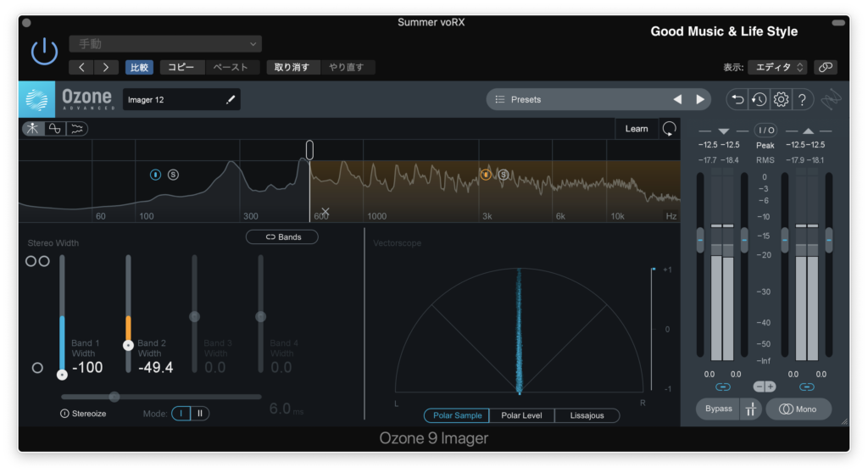
Task: Click the Band 4 Width slider
Action: (x=261, y=314)
